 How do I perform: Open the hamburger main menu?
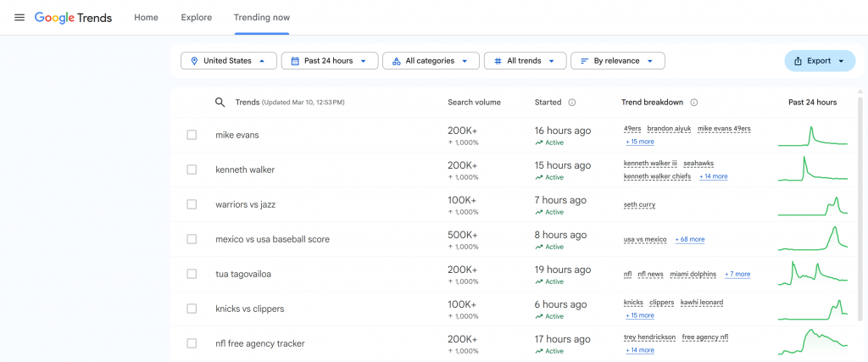click(x=19, y=18)
